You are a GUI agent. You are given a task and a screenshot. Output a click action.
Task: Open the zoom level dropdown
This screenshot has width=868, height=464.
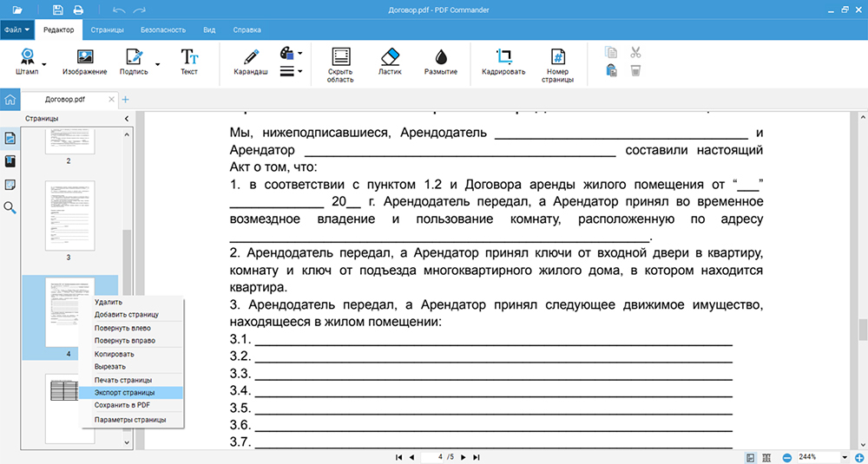845,457
